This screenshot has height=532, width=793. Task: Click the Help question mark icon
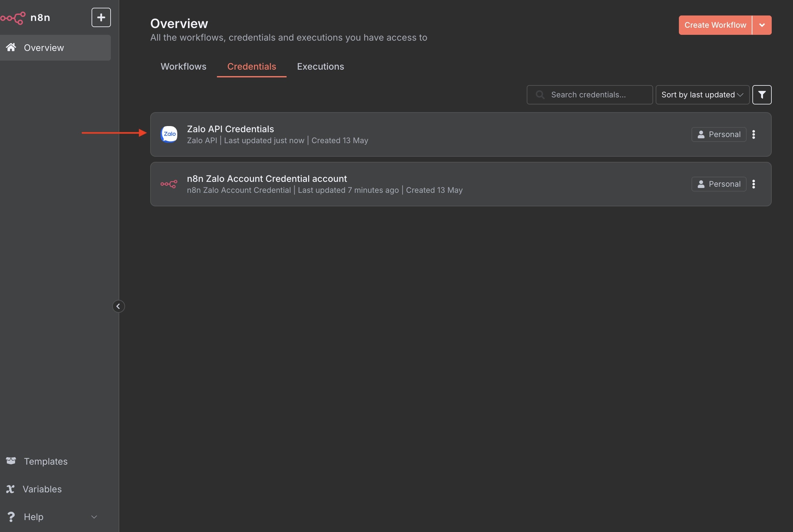[11, 517]
